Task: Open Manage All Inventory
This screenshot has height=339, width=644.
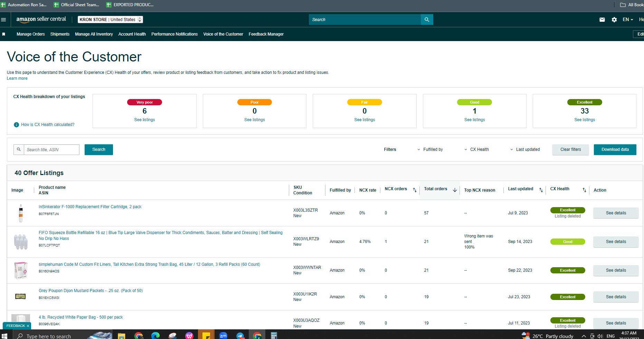Action: coord(94,34)
